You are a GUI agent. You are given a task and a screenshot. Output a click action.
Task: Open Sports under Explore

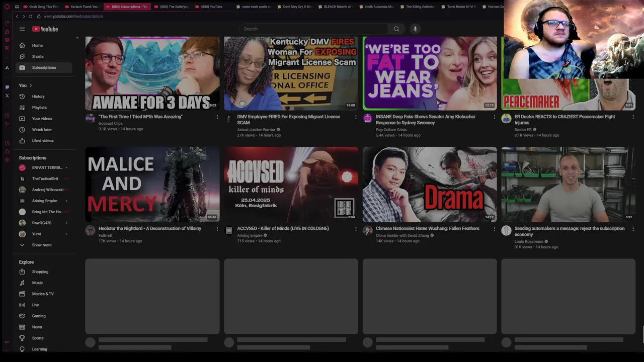44,338
